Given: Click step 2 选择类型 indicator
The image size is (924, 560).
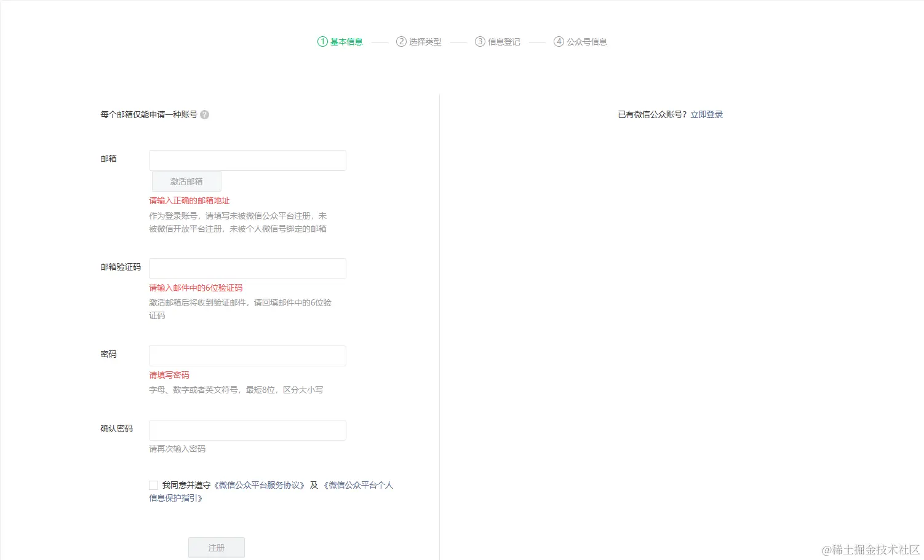Looking at the screenshot, I should (419, 42).
